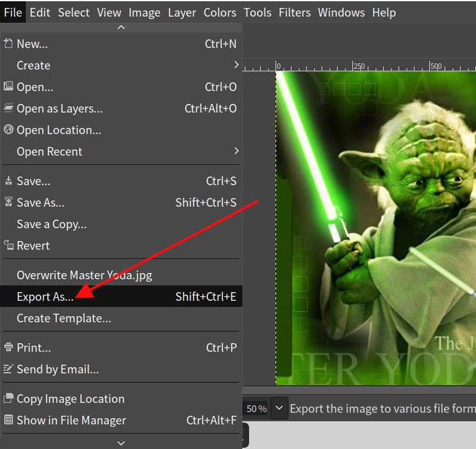Click the Yoda image on canvas
The width and height of the screenshot is (476, 449).
[x=376, y=228]
